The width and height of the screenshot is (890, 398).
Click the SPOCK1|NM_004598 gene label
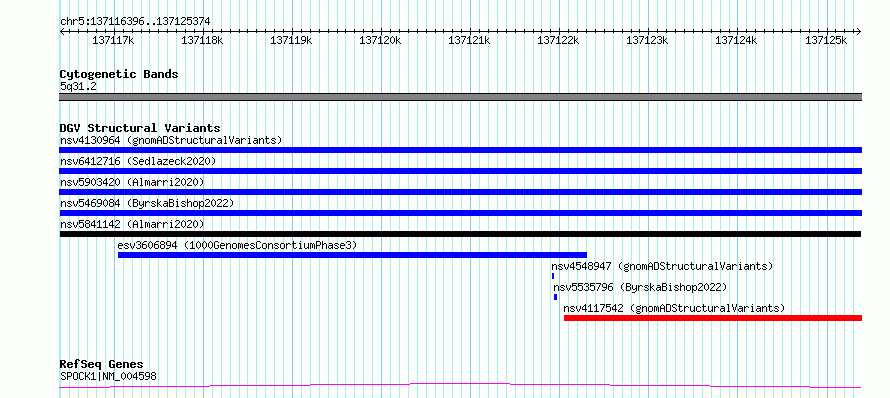click(x=108, y=376)
